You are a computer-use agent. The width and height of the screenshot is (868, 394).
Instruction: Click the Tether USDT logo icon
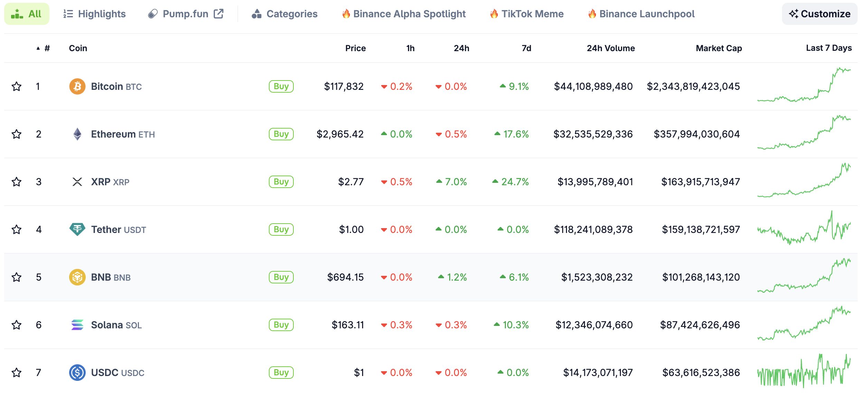[x=77, y=229]
